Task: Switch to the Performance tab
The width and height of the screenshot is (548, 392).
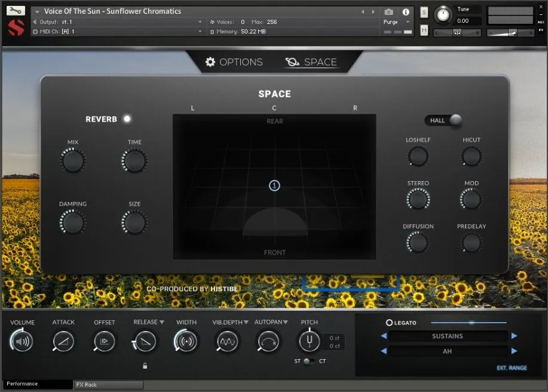Action: coord(38,384)
